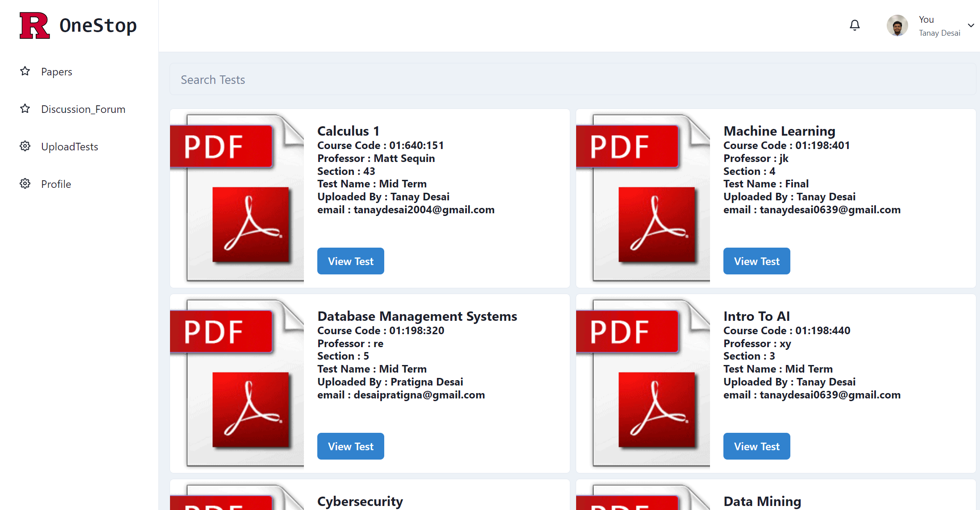This screenshot has height=510, width=980.
Task: Click the star icon beside Discussion_Forum
Action: click(x=25, y=109)
